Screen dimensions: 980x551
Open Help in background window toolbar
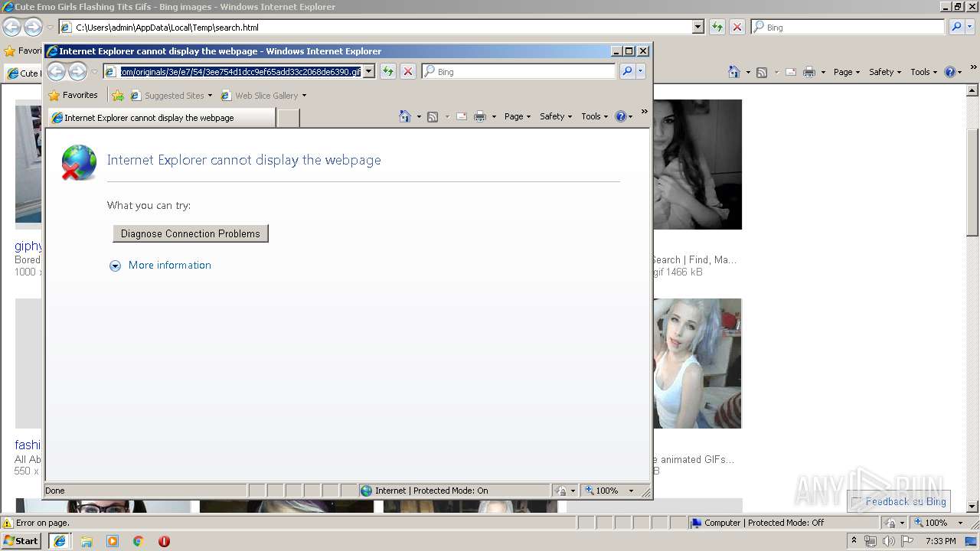point(949,72)
